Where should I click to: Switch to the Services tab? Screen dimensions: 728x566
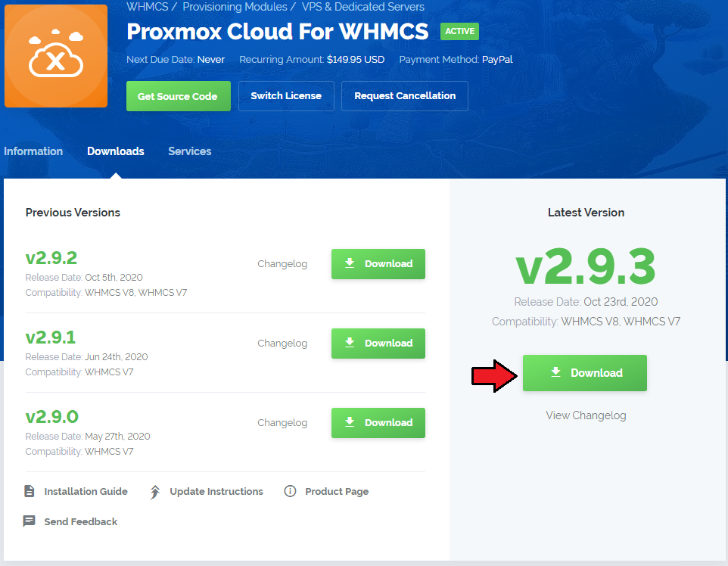click(x=190, y=151)
